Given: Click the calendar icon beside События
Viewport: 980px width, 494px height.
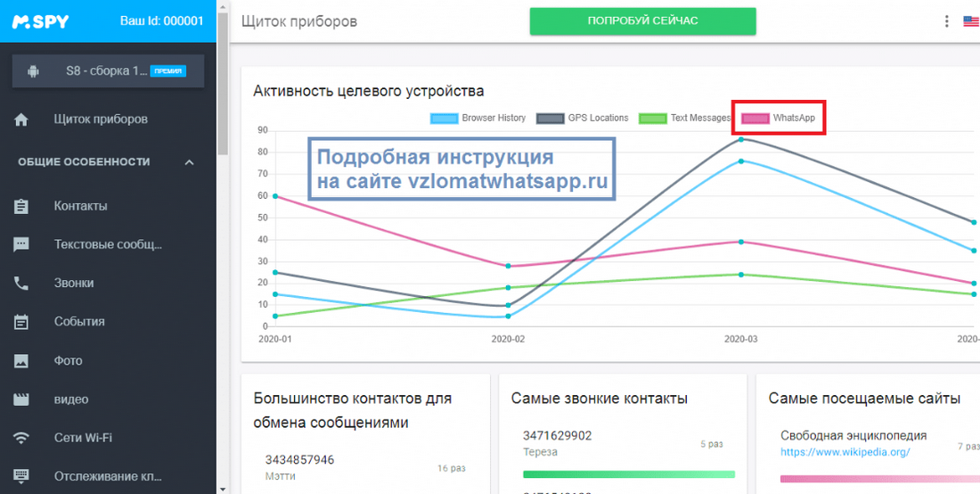Looking at the screenshot, I should 21,322.
